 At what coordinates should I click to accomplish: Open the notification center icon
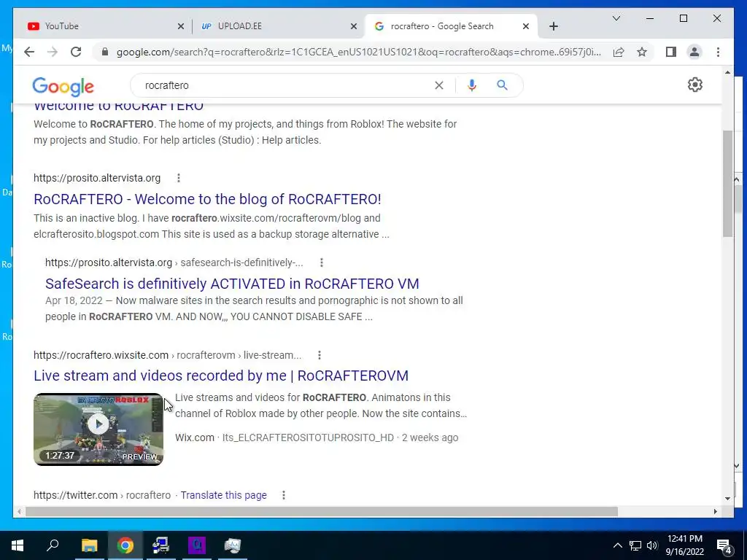point(724,546)
